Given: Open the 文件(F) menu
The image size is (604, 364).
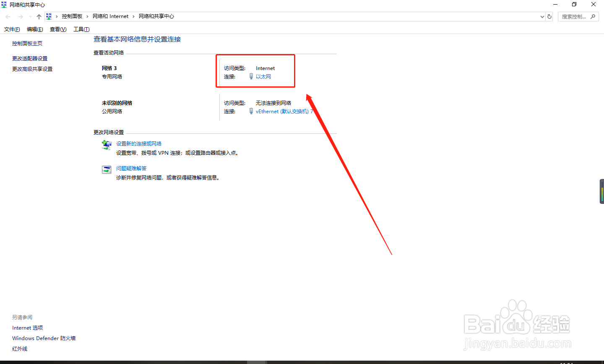Looking at the screenshot, I should 12,29.
